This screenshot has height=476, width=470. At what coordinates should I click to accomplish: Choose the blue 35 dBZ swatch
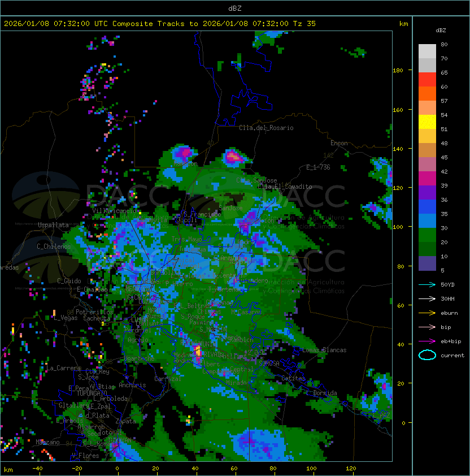click(427, 207)
